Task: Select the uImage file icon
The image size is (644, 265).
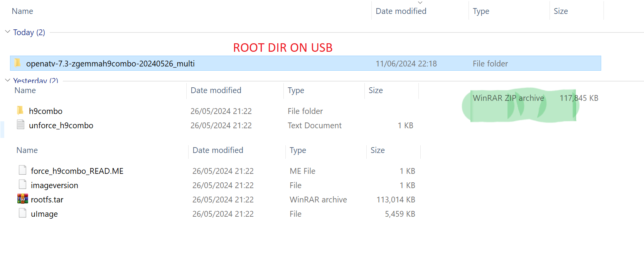Action: (23, 213)
